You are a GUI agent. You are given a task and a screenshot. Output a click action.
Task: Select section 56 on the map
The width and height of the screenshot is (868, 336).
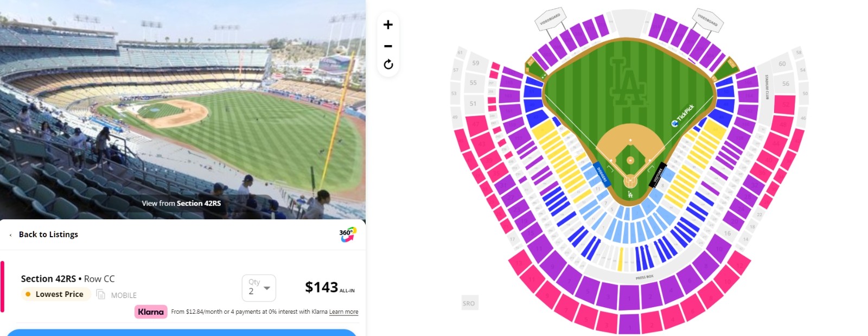tap(786, 84)
